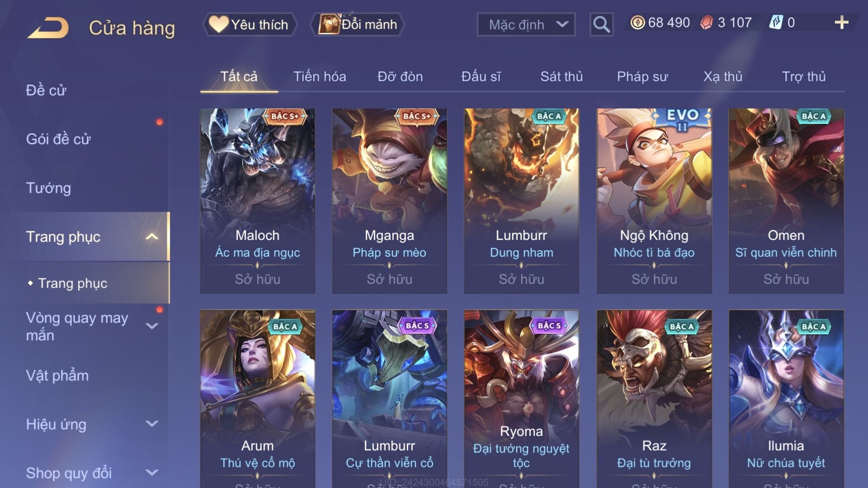Open the Mặc định sort dropdown
This screenshot has height=488, width=868.
click(x=526, y=24)
